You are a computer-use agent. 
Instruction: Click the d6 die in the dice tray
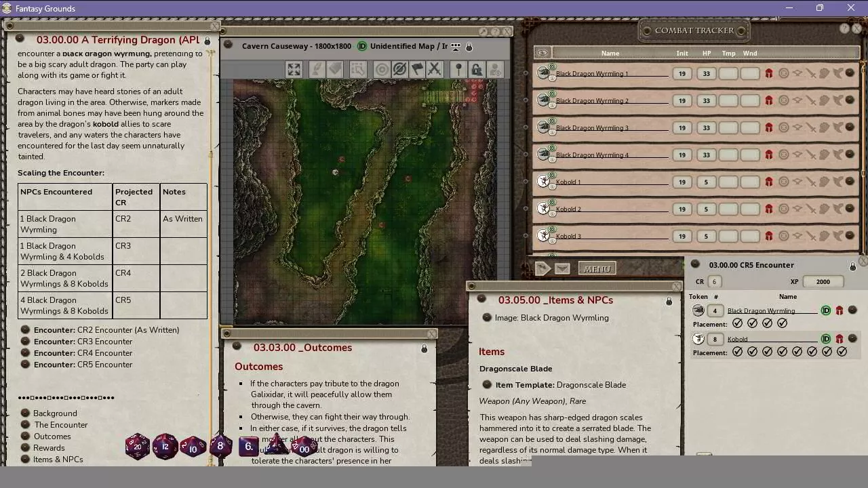(x=248, y=446)
